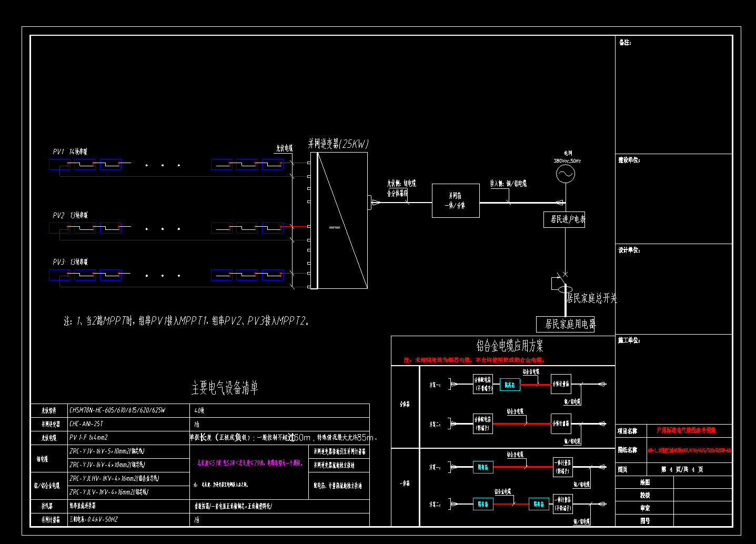Click the 单根长度 60m limit note
The height and width of the screenshot is (544, 756).
pyautogui.click(x=284, y=438)
